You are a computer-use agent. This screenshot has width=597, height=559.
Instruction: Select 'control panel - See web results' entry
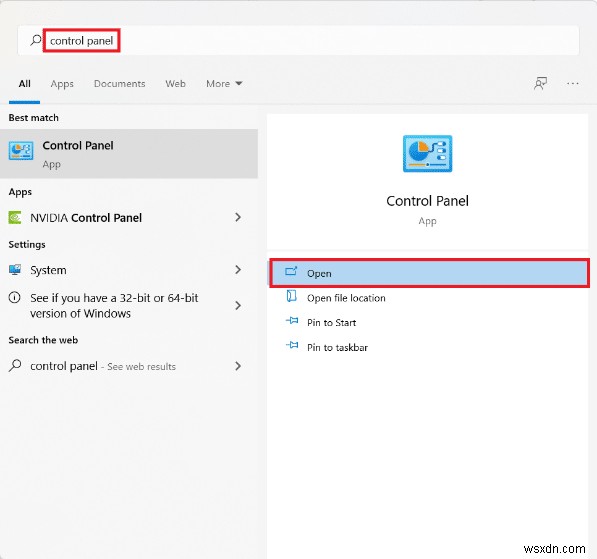[x=129, y=366]
